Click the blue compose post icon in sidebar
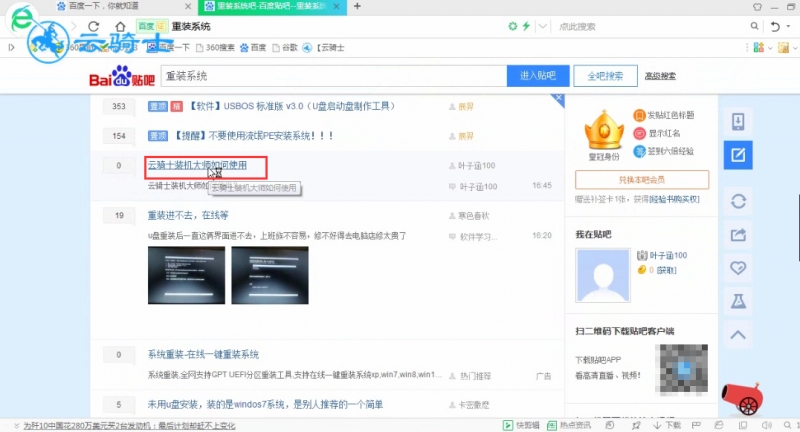This screenshot has height=432, width=800. [738, 155]
